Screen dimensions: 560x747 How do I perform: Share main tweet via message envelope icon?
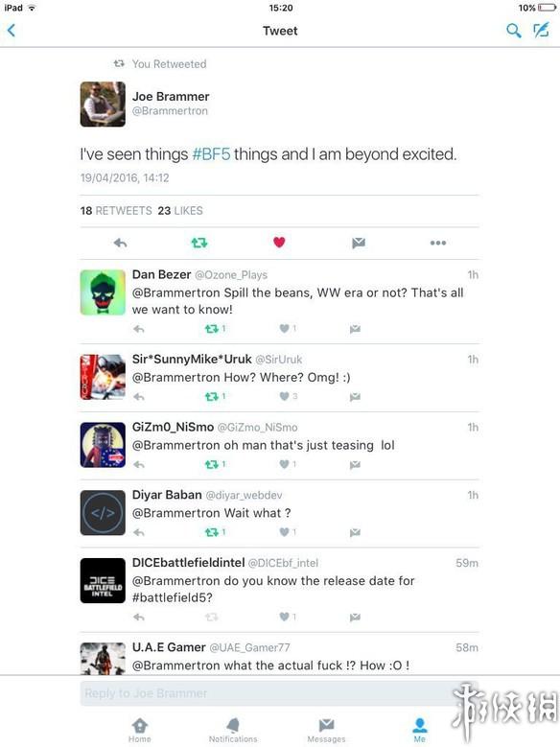click(359, 243)
